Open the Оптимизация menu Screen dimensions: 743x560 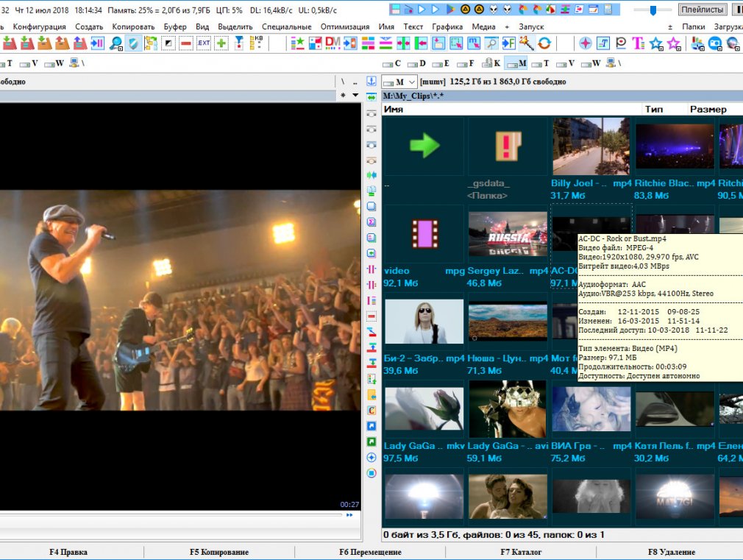tap(345, 27)
